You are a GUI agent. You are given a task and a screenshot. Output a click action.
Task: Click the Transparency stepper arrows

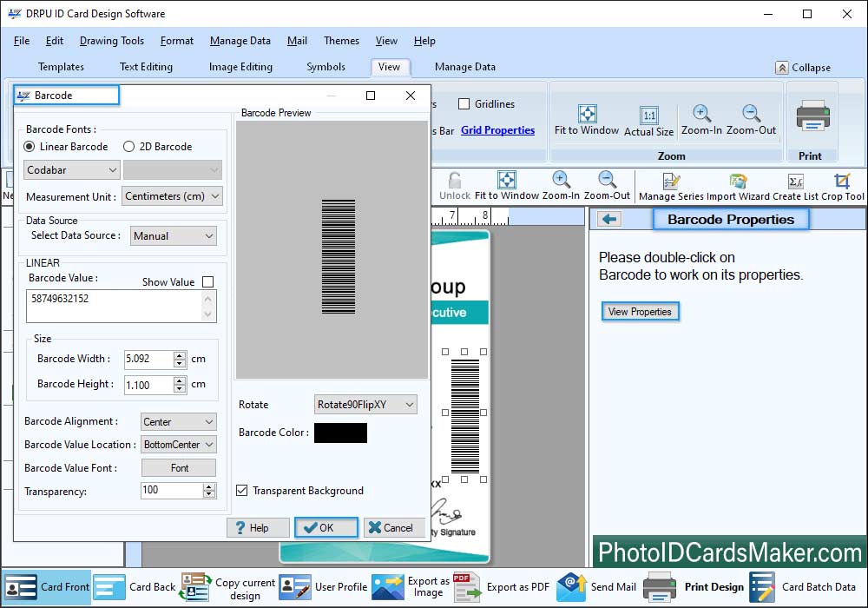pyautogui.click(x=208, y=490)
